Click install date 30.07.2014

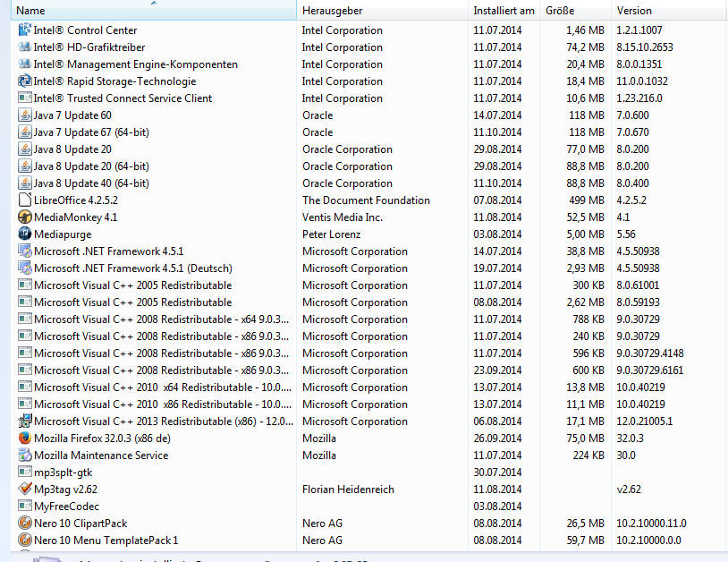(497, 472)
